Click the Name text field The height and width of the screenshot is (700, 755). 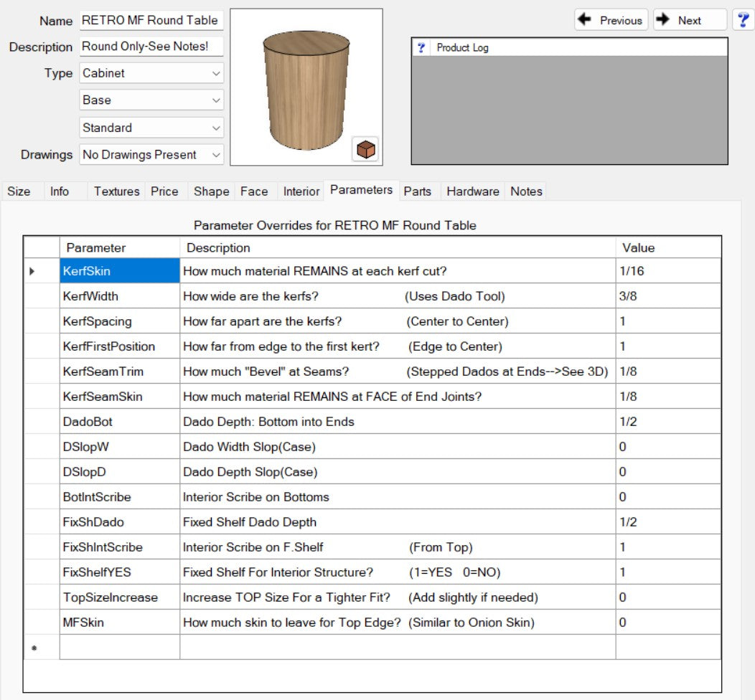click(x=151, y=21)
